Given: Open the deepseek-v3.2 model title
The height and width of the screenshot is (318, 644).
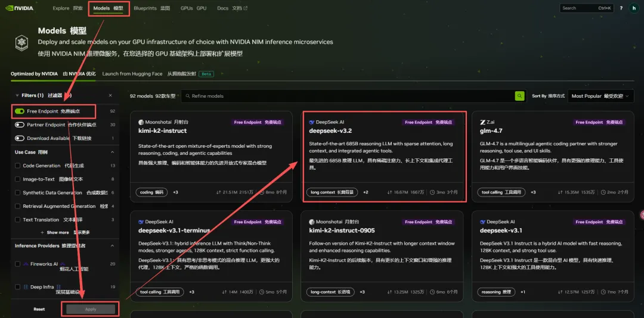Looking at the screenshot, I should 330,131.
